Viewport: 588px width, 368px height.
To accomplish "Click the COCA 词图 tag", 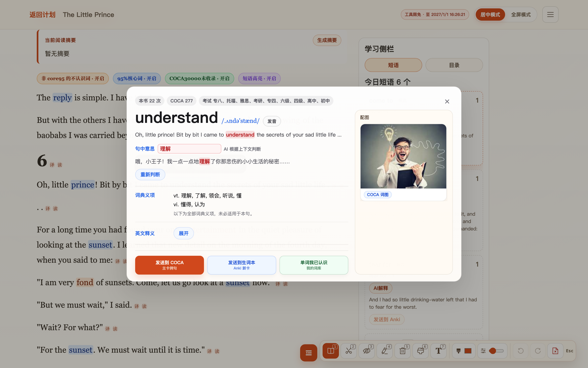I will (378, 194).
